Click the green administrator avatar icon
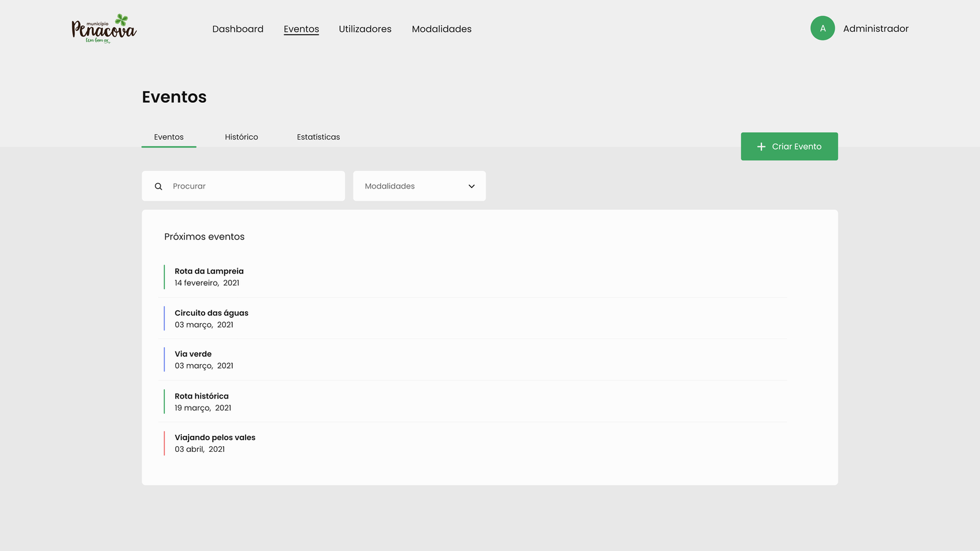Viewport: 980px width, 551px height. point(822,28)
